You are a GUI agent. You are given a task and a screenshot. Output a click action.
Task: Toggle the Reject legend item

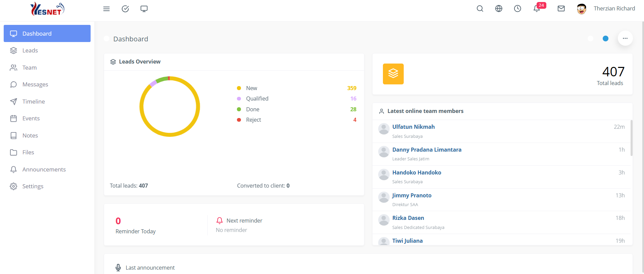[253, 120]
